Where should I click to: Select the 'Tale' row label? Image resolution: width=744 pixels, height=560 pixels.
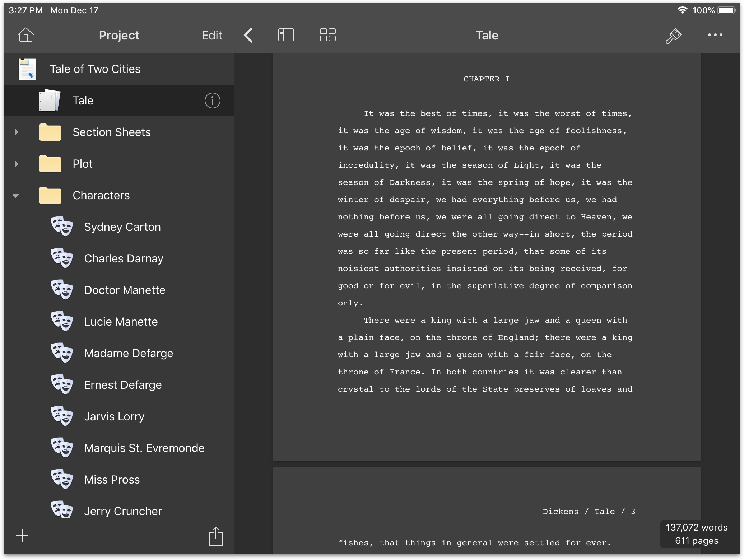tap(83, 101)
